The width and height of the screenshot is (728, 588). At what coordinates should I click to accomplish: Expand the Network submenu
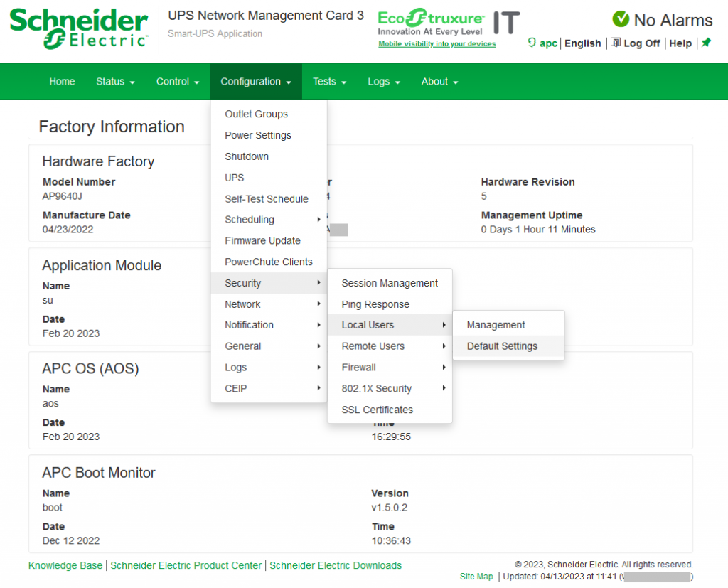pyautogui.click(x=269, y=304)
